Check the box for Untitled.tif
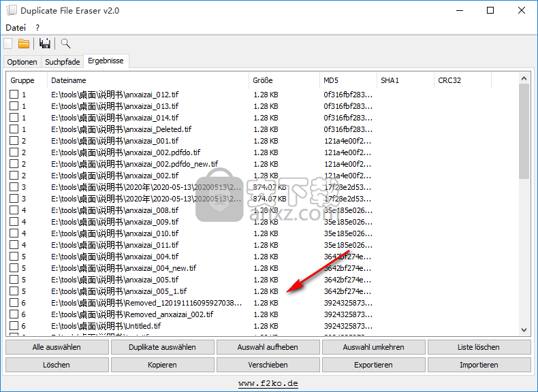Screen dimensions: 538x392 pyautogui.click(x=14, y=326)
